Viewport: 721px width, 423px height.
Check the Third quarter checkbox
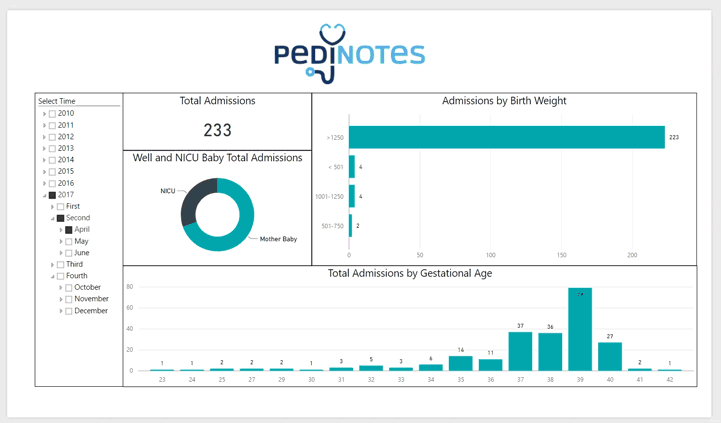point(60,264)
